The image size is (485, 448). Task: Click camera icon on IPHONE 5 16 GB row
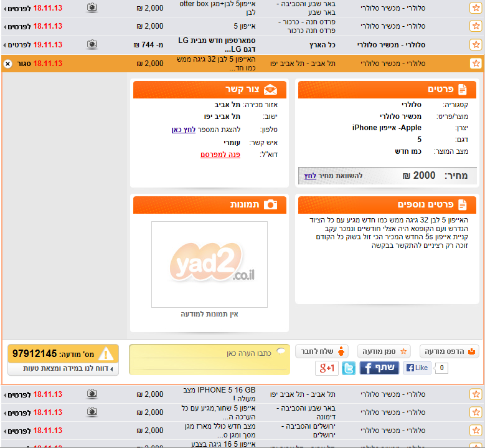[x=92, y=394]
